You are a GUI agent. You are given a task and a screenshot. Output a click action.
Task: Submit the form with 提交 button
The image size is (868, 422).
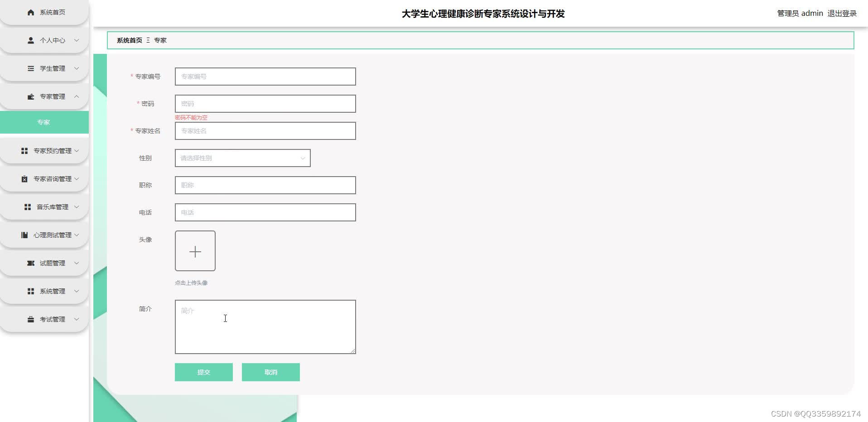click(204, 372)
